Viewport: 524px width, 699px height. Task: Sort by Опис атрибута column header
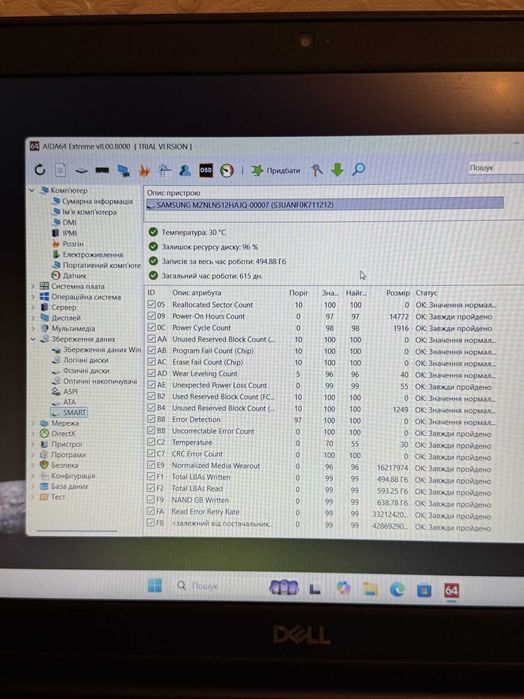point(197,293)
